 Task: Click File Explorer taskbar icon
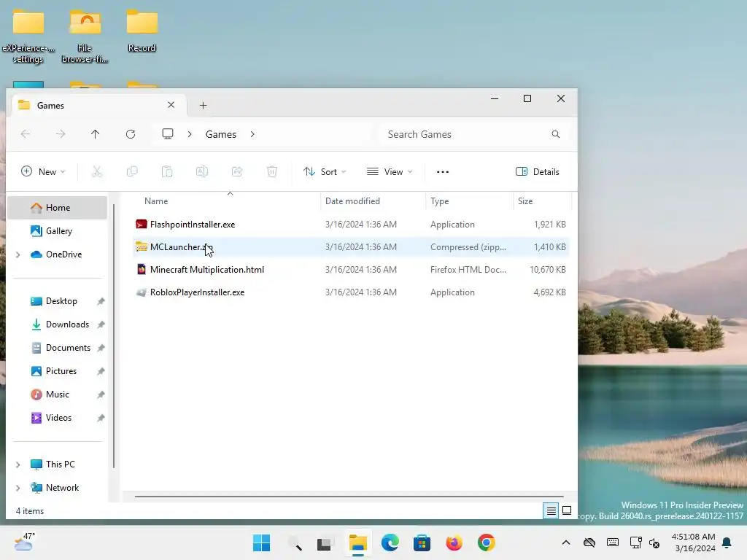357,542
